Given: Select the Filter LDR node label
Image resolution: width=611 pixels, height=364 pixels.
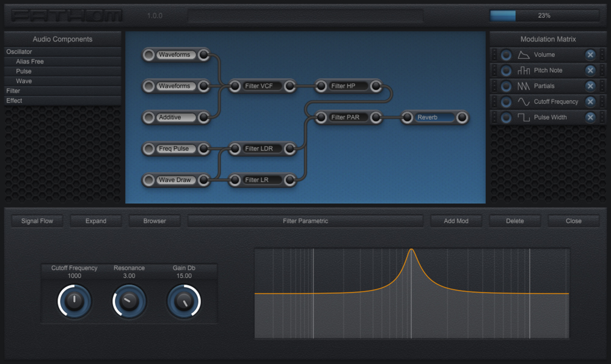Looking at the screenshot, I should coord(262,148).
